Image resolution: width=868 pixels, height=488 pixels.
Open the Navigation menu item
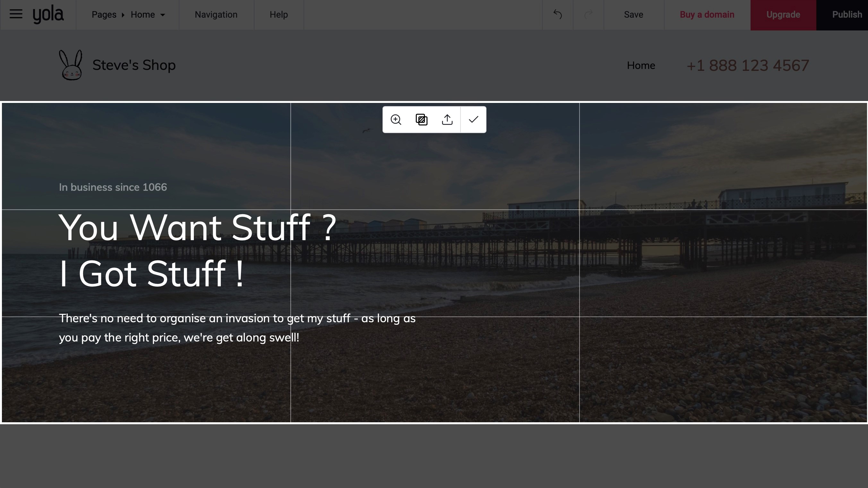point(216,14)
